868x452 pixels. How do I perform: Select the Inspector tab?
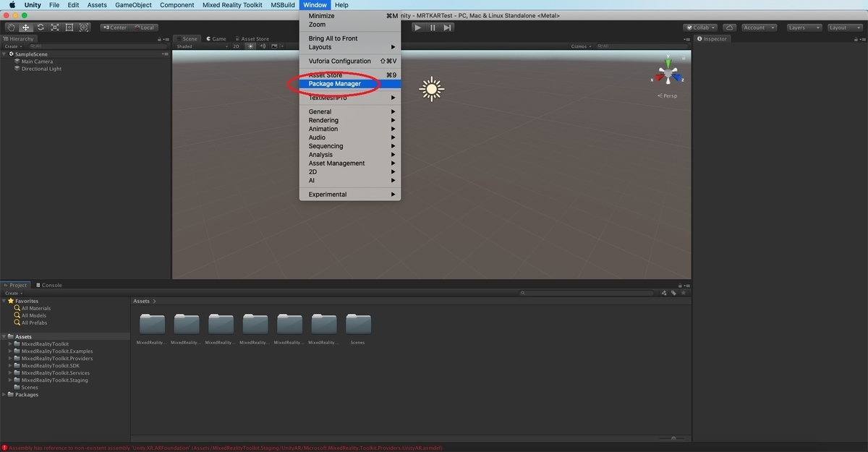pos(712,39)
